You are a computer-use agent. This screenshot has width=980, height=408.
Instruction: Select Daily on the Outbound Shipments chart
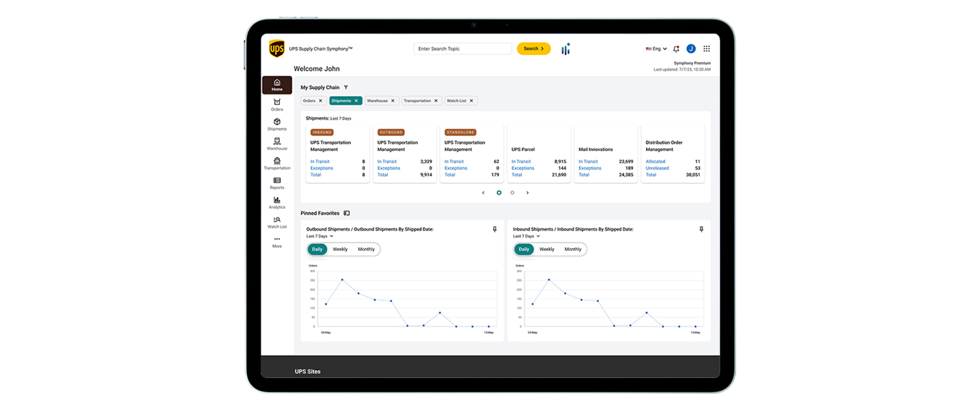pyautogui.click(x=317, y=249)
